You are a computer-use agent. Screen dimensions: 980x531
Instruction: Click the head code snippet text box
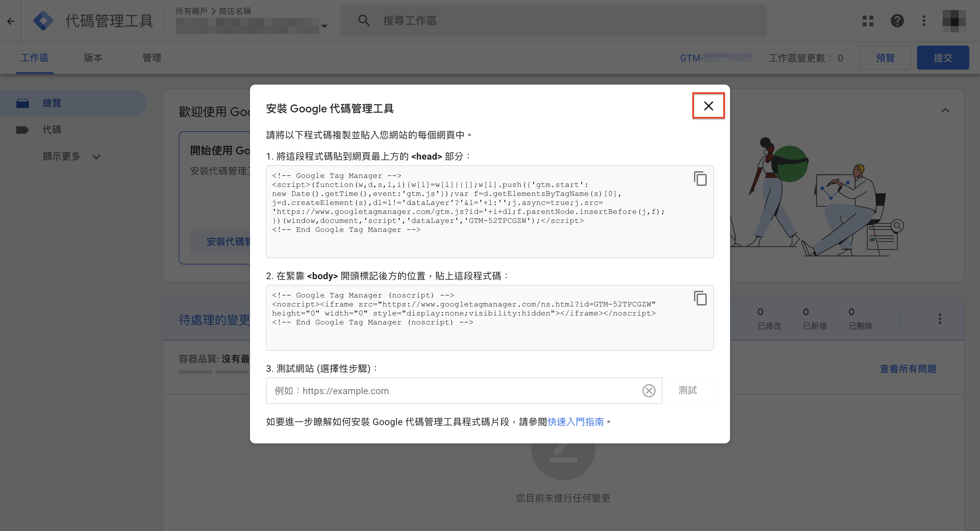490,211
